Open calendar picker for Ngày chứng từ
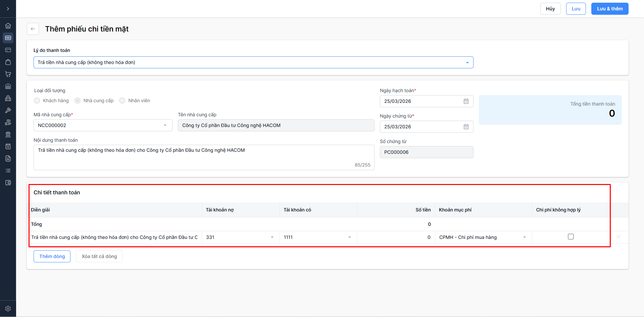The width and height of the screenshot is (644, 317). [466, 127]
